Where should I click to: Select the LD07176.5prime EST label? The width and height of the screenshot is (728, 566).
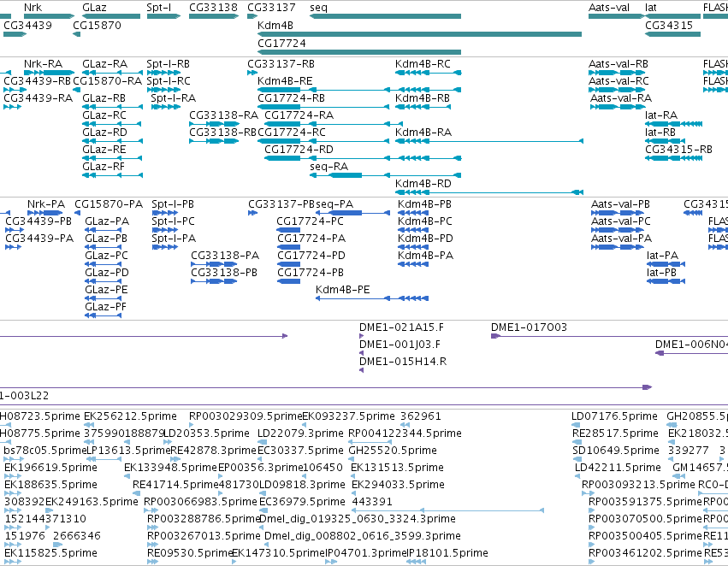click(615, 416)
